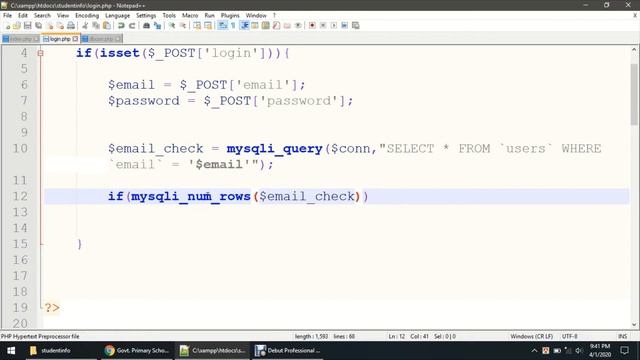Open Replace from the toolbar icon
The height and width of the screenshot is (360, 640).
157,25
